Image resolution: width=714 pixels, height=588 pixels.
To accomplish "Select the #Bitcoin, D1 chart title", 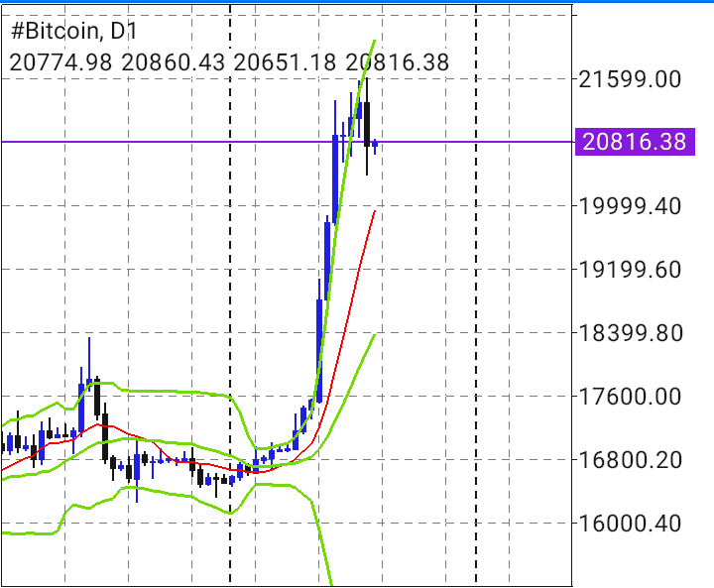I will [73, 31].
